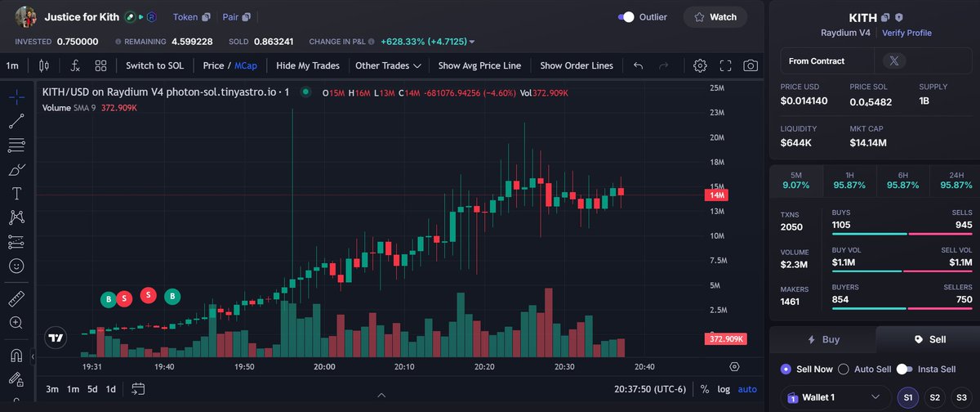Toggle log scale mode
This screenshot has width=980, height=412.
pos(724,389)
